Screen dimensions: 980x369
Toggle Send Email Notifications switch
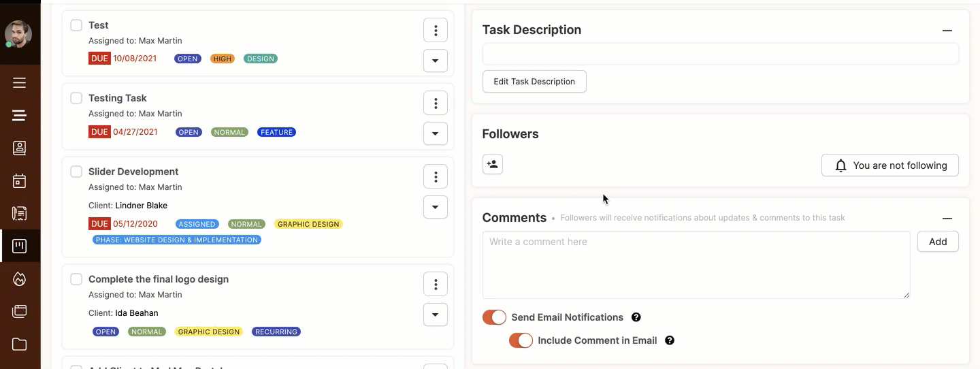click(495, 317)
